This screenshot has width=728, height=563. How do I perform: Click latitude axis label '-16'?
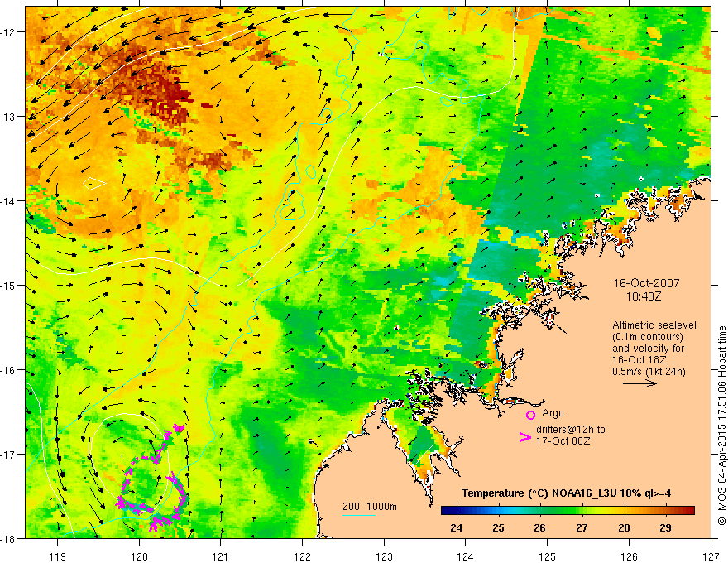click(x=8, y=370)
